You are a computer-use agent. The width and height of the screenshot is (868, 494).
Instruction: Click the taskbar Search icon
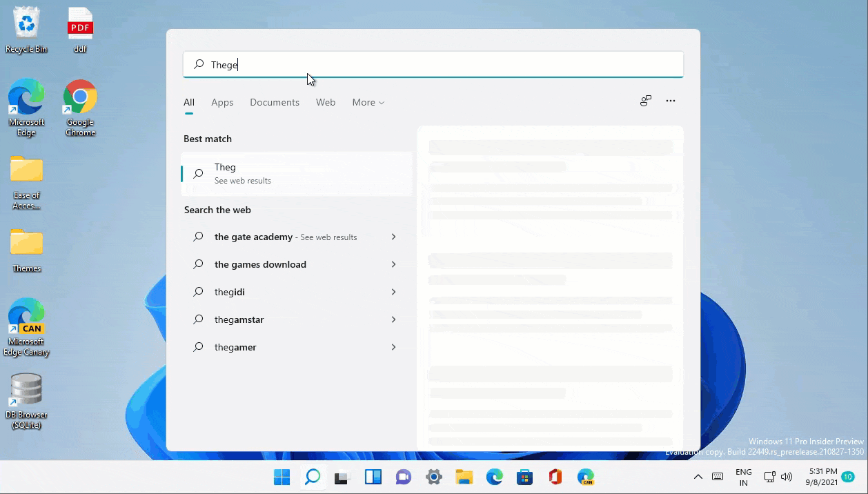(312, 477)
